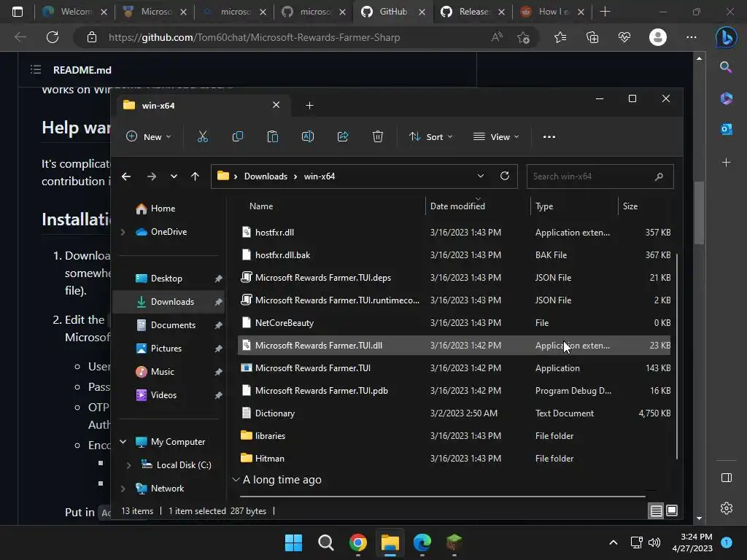Viewport: 747px width, 560px height.
Task: Select the Hitman folder
Action: click(454, 459)
